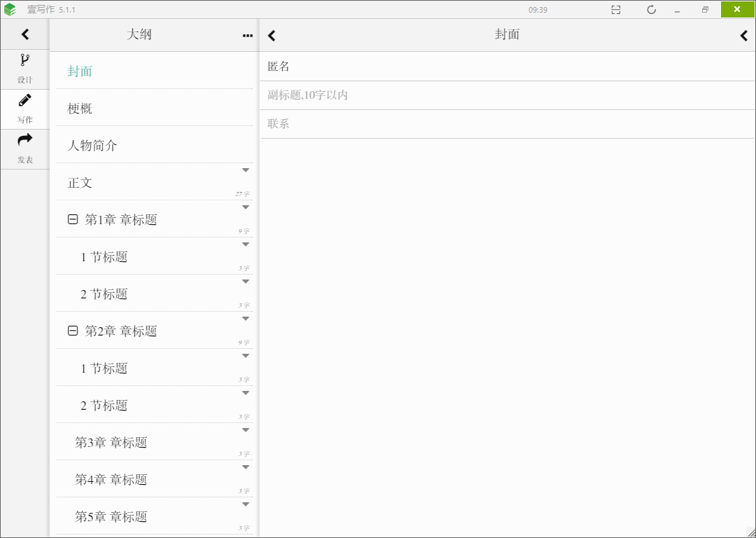Open 人物简介 in the outline list
The width and height of the screenshot is (756, 538).
pyautogui.click(x=92, y=146)
